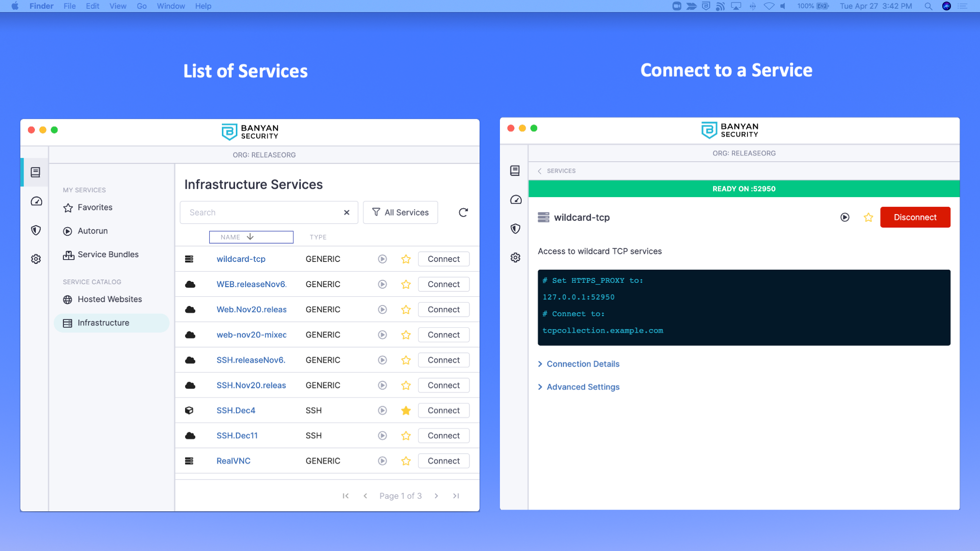Click the refresh services icon
Screen dimensions: 980x551
tap(463, 213)
